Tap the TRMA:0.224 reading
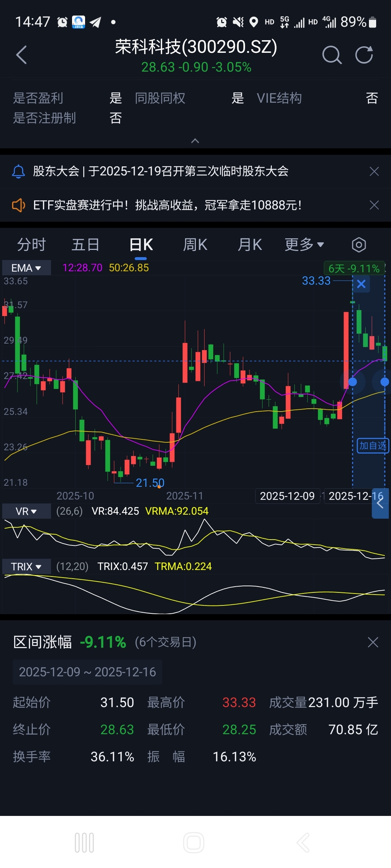The height and width of the screenshot is (868, 391). (x=183, y=566)
